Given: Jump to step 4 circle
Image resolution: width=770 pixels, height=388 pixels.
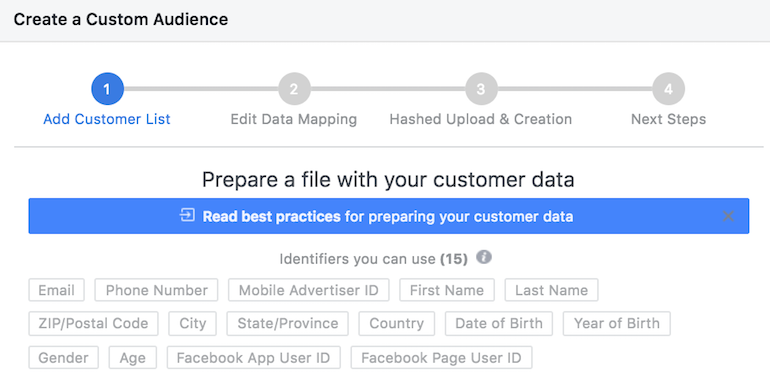Looking at the screenshot, I should (x=668, y=89).
